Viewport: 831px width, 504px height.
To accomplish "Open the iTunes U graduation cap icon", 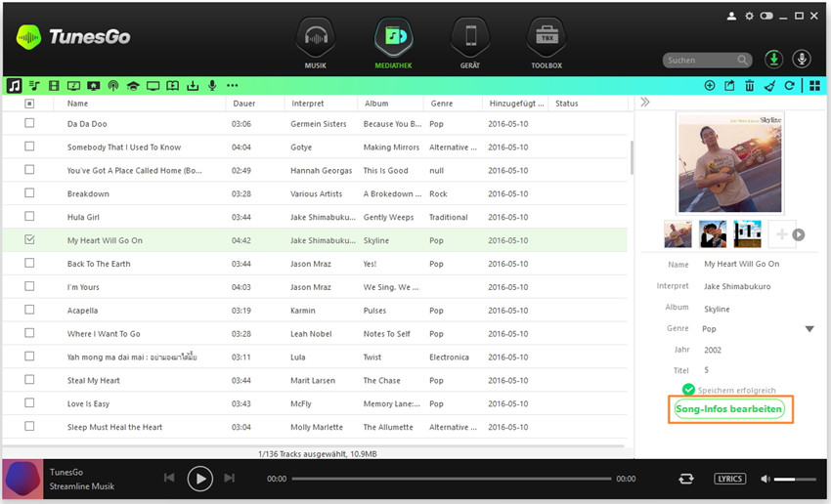I will pyautogui.click(x=133, y=86).
